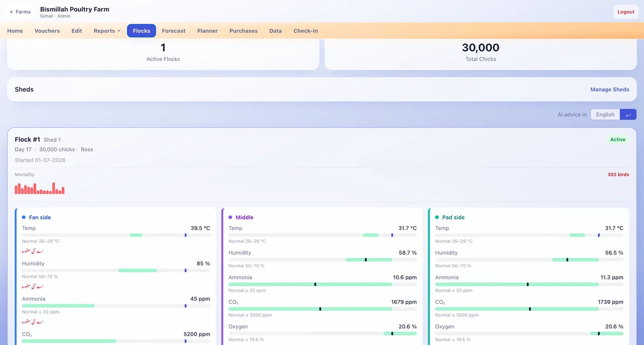The image size is (644, 345).
Task: Click the Fan side section heading
Action: tap(40, 217)
